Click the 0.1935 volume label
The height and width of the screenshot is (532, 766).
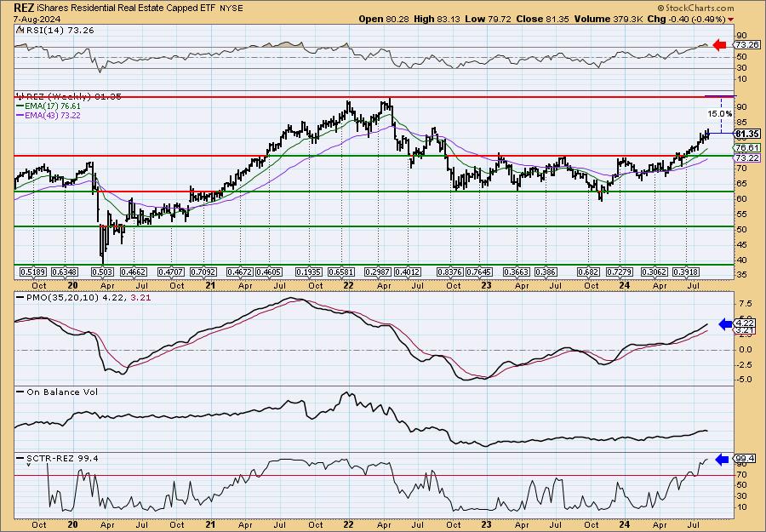pyautogui.click(x=309, y=272)
